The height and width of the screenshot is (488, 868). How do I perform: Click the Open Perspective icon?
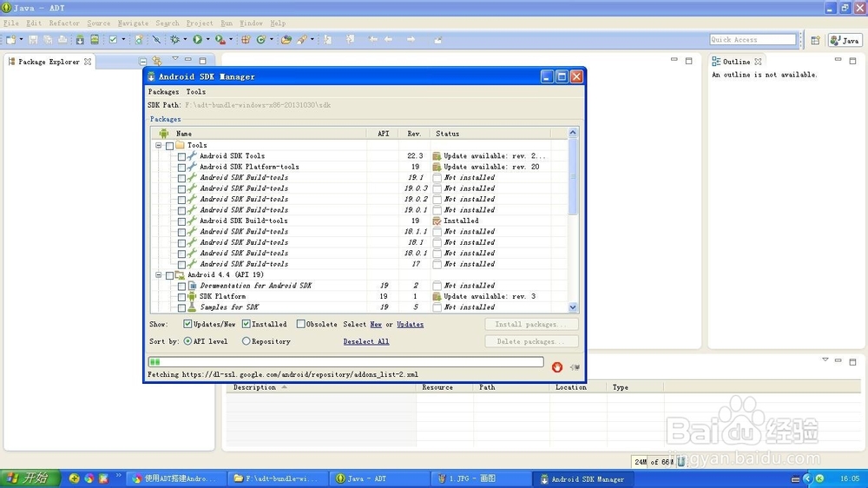point(815,40)
